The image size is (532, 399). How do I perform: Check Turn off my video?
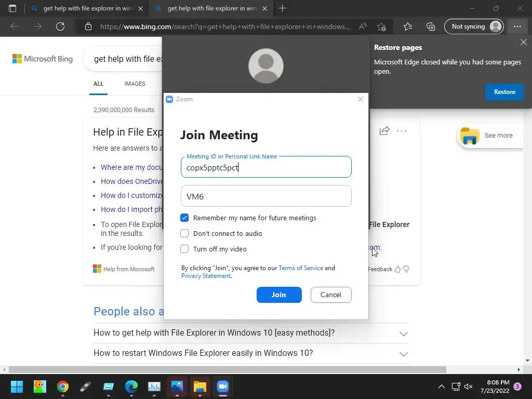click(x=184, y=249)
